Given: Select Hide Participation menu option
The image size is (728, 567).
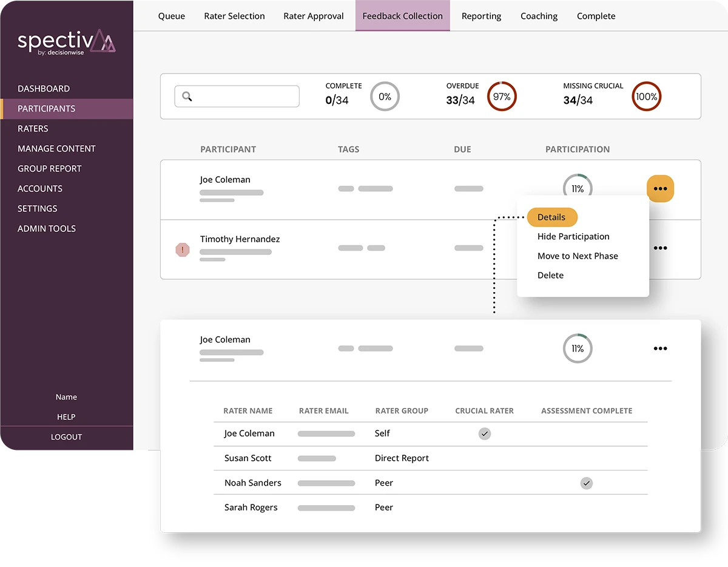Looking at the screenshot, I should (573, 237).
